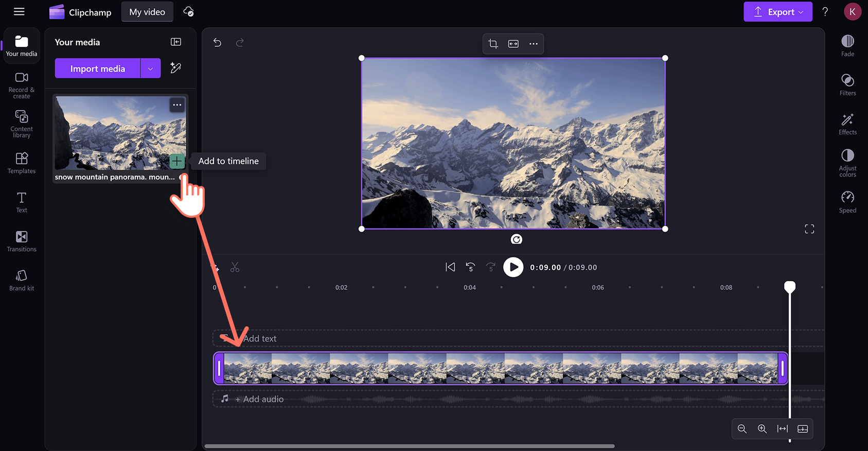Click the Import media button
Image resolution: width=868 pixels, height=451 pixels.
tap(97, 68)
